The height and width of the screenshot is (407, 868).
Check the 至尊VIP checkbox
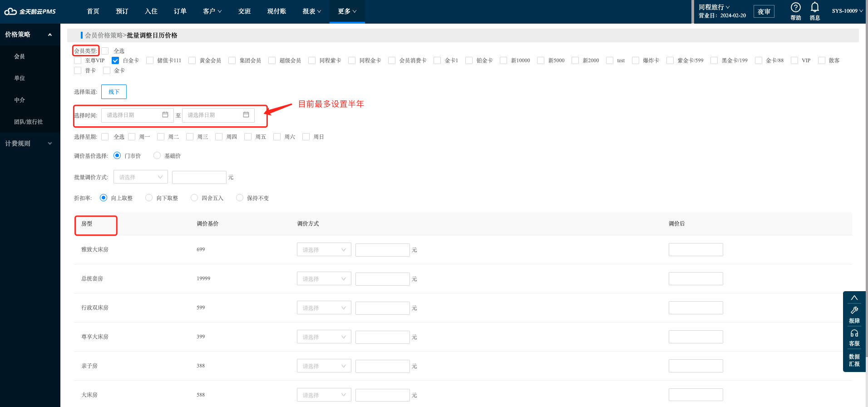78,60
